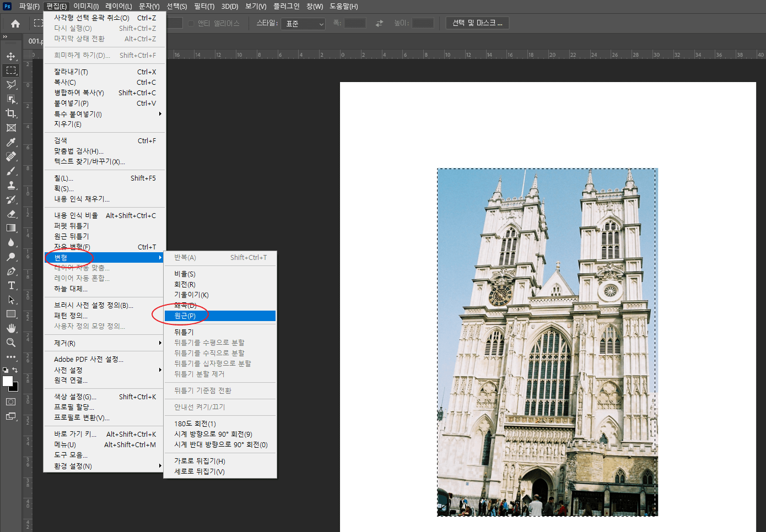Open the 스타일 dropdown set to 표준
This screenshot has height=532, width=766.
click(303, 24)
